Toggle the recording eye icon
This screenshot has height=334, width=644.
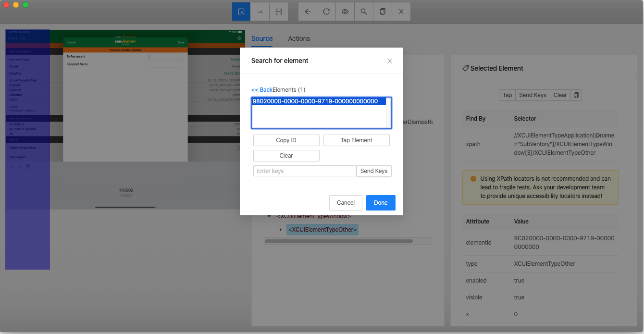[345, 12]
